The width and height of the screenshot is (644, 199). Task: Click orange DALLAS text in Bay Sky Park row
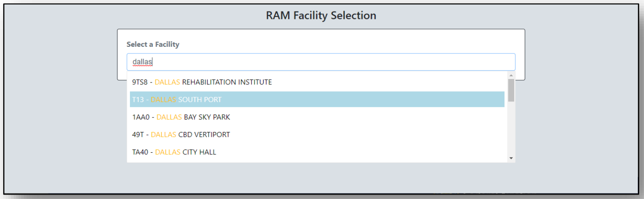169,117
